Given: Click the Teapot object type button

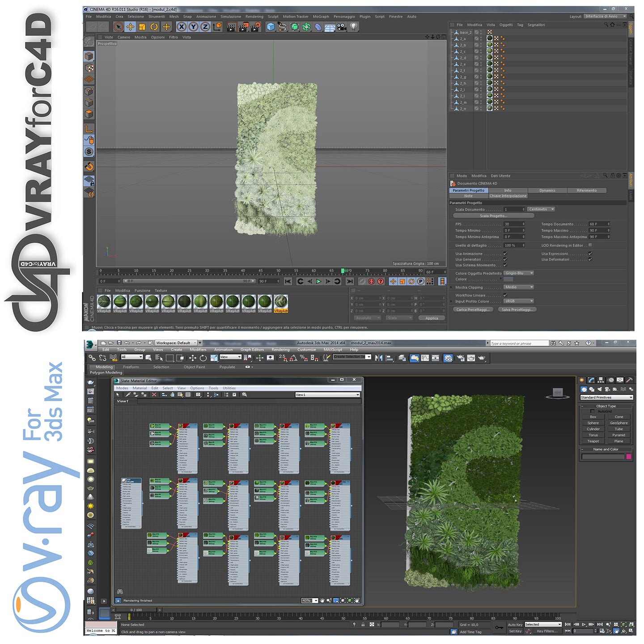Looking at the screenshot, I should (x=593, y=441).
